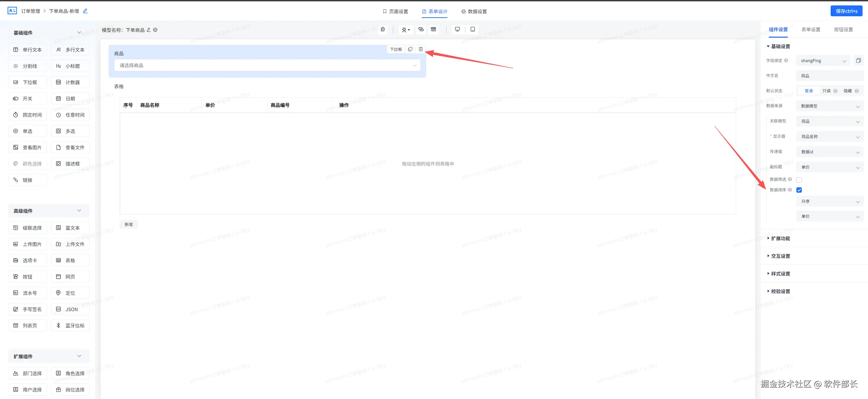Image resolution: width=868 pixels, height=399 pixels.
Task: Duplicate the selected 商品 component
Action: click(410, 49)
